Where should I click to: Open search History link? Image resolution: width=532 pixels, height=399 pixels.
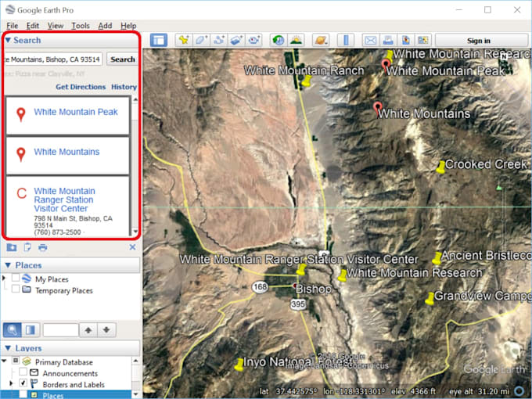[124, 87]
